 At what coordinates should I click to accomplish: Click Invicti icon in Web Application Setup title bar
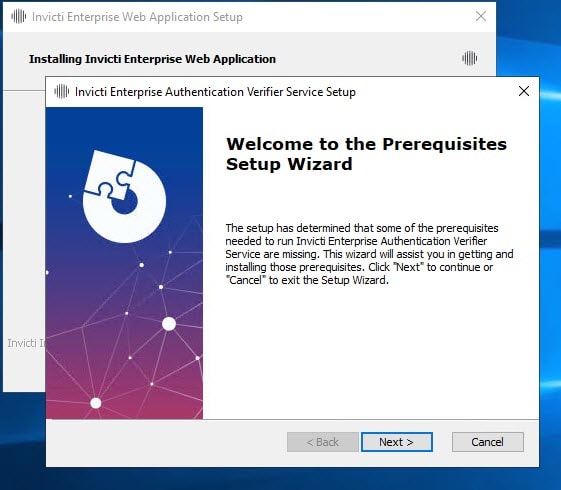tap(18, 16)
